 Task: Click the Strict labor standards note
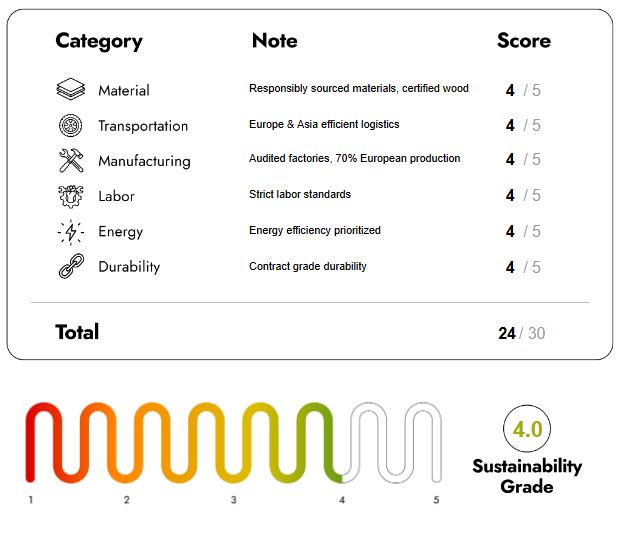300,194
